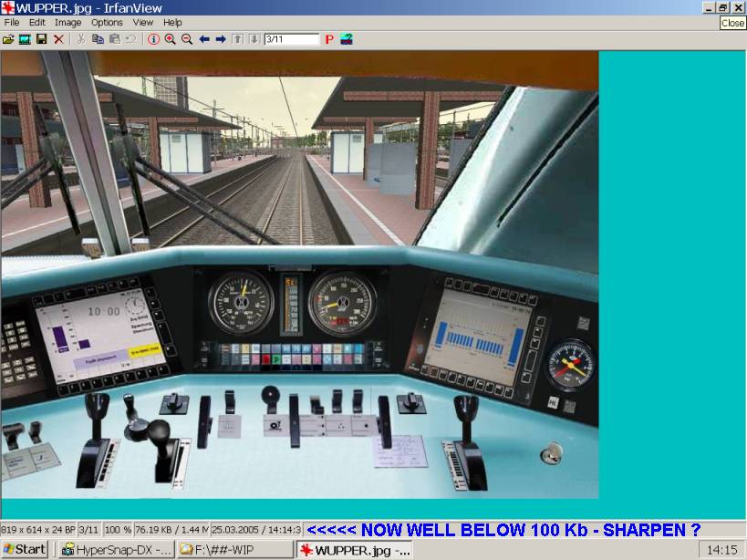The width and height of the screenshot is (747, 560).
Task: Show image information via the red 'i' icon
Action: (x=153, y=39)
